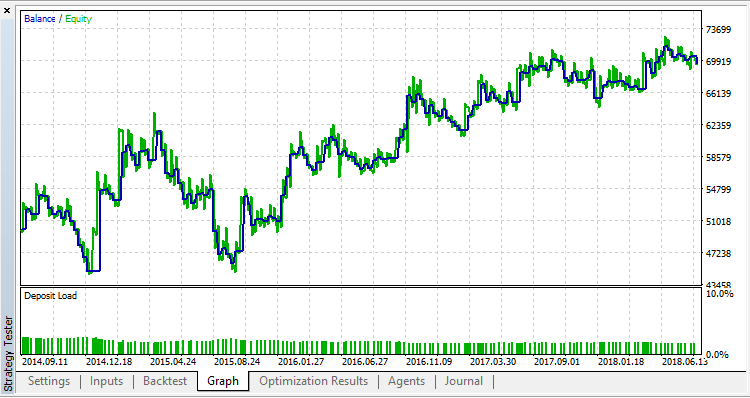
Task: Click the 47238 axis value
Action: (x=719, y=254)
